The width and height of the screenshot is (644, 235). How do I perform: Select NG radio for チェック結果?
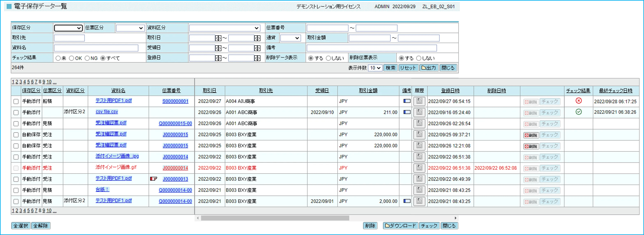click(87, 58)
